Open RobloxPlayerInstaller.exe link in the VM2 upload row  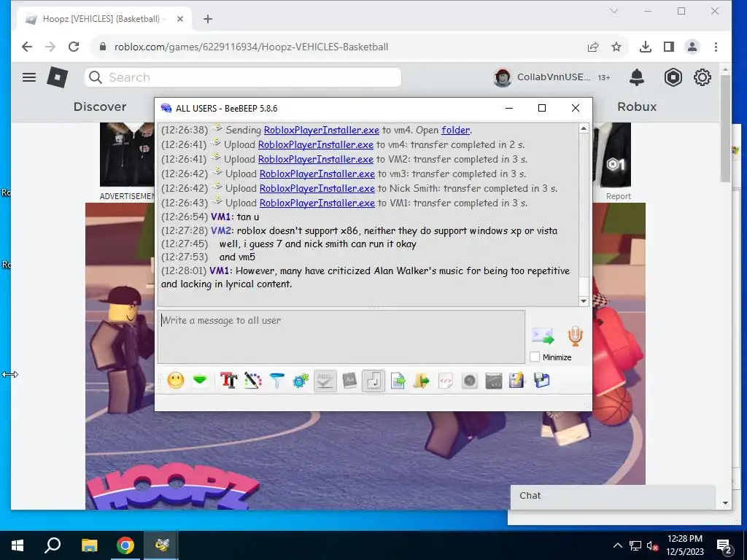pyautogui.click(x=315, y=159)
